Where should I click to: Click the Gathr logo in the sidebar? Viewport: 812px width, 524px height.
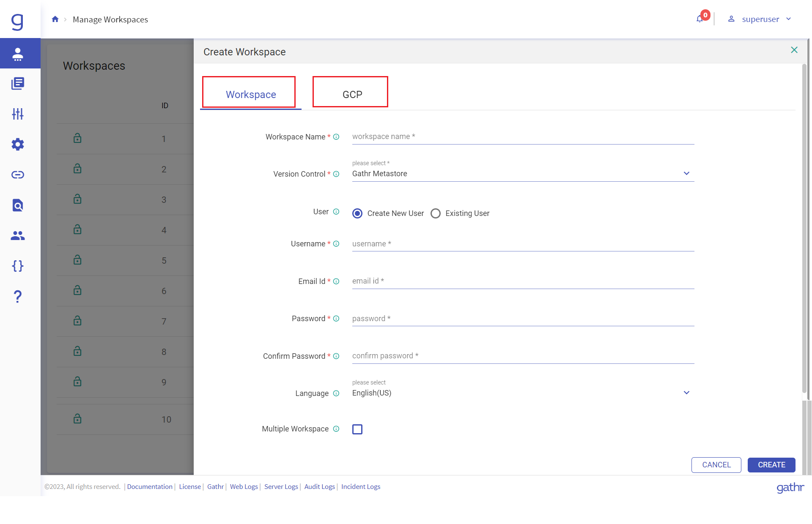(x=17, y=22)
